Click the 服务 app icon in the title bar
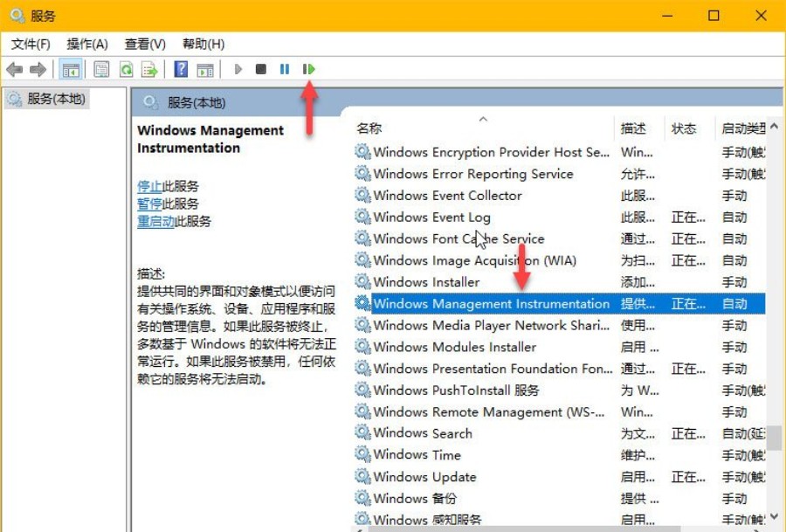Image resolution: width=786 pixels, height=532 pixels. (17, 16)
